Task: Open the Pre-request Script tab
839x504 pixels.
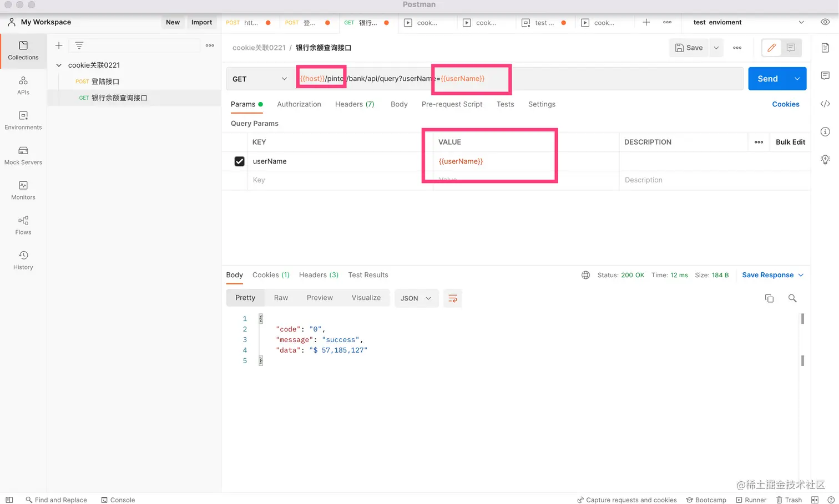Action: point(452,104)
